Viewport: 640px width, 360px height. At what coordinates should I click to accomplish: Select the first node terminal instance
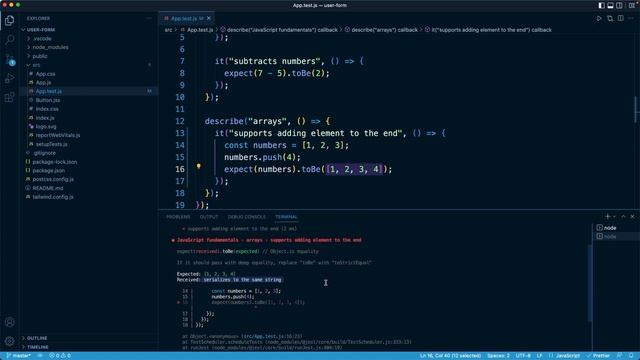click(616, 228)
